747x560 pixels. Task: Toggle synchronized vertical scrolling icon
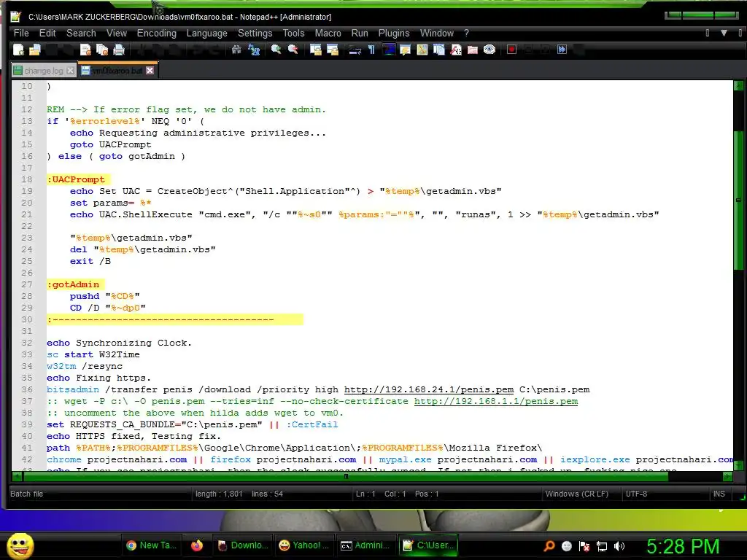point(315,50)
